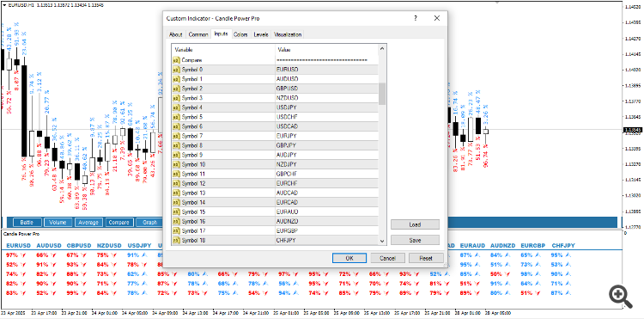Screen dimensions: 644x319
Task: Click the Symbol 5 row string icon
Action: point(176,117)
